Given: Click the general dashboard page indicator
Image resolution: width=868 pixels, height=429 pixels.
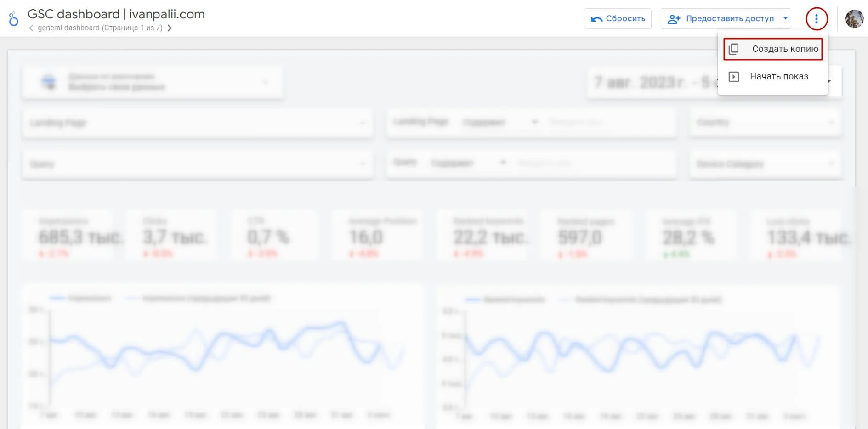Looking at the screenshot, I should pos(100,28).
